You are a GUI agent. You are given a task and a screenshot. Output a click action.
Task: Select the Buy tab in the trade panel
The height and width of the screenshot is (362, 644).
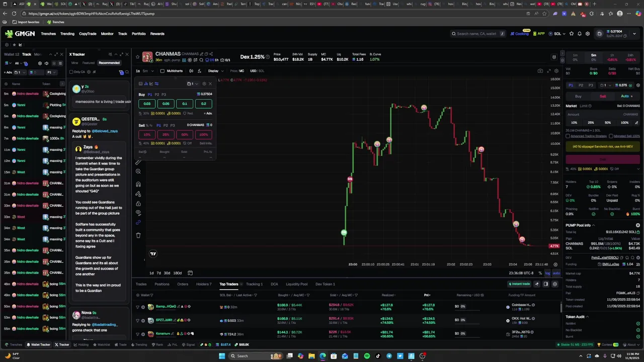coord(578,96)
